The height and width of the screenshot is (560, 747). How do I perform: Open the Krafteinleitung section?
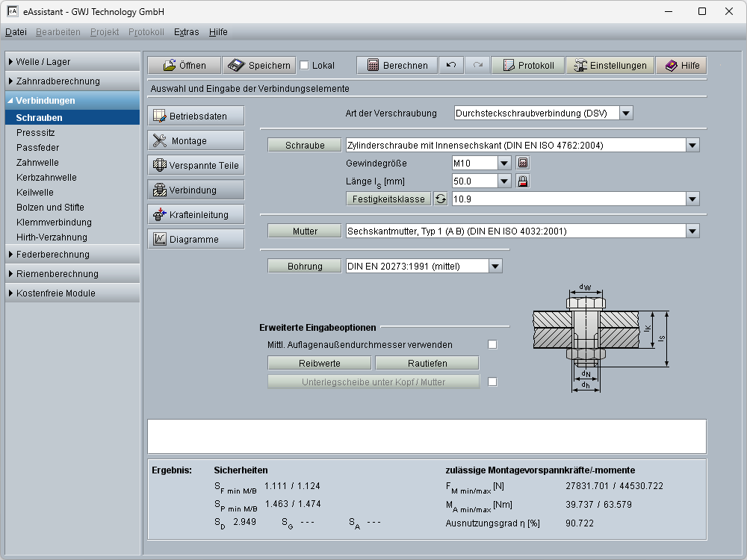point(196,214)
